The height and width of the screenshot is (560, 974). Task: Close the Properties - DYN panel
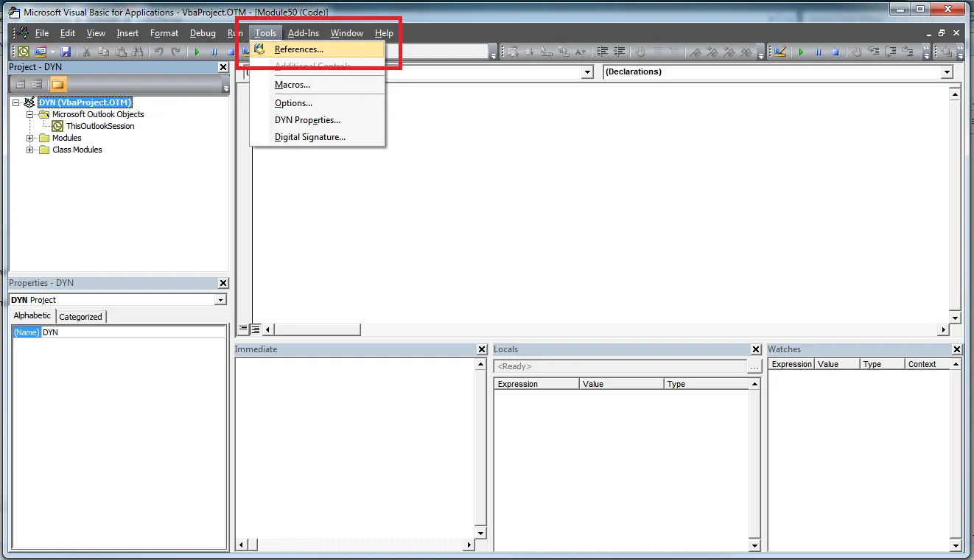coord(223,283)
